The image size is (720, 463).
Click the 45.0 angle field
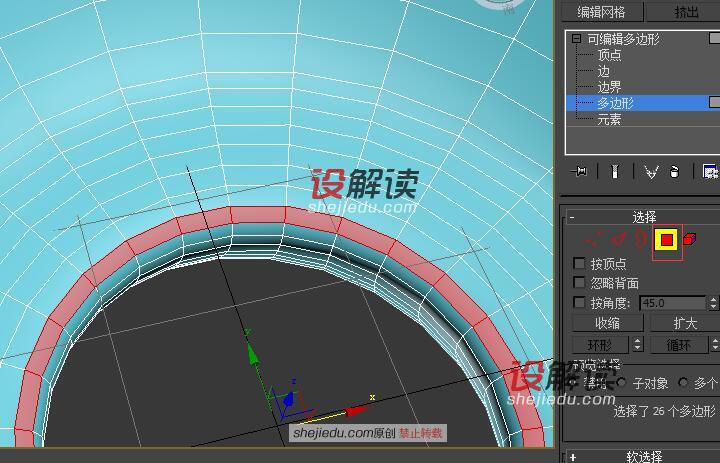[x=672, y=303]
